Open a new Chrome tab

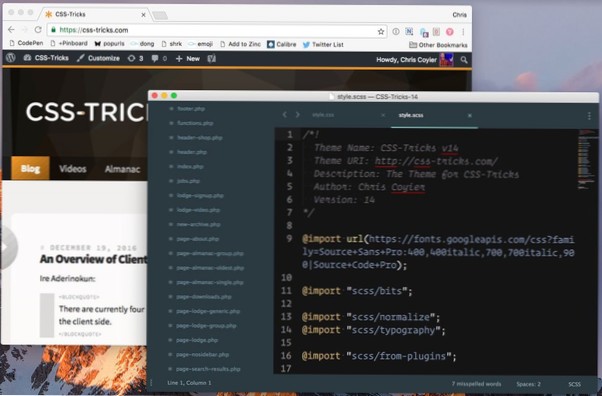click(160, 15)
